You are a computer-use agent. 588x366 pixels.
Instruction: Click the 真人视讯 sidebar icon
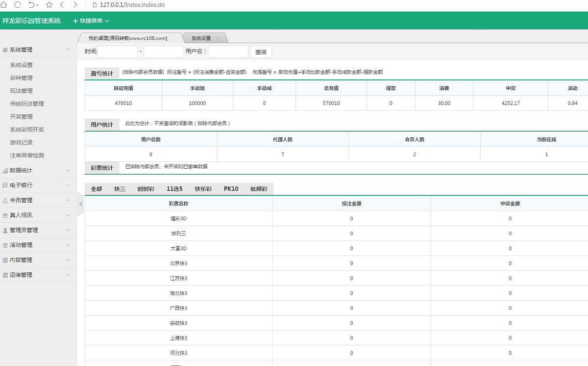tap(5, 215)
